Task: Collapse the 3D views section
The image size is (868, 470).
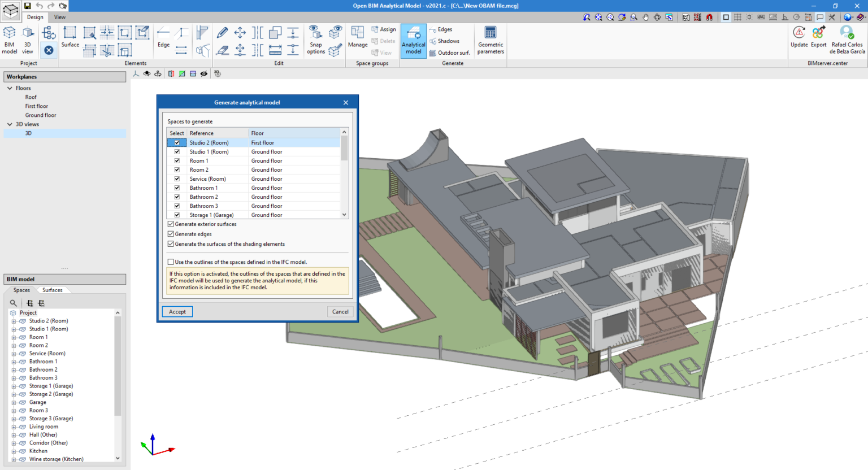Action: (x=9, y=124)
